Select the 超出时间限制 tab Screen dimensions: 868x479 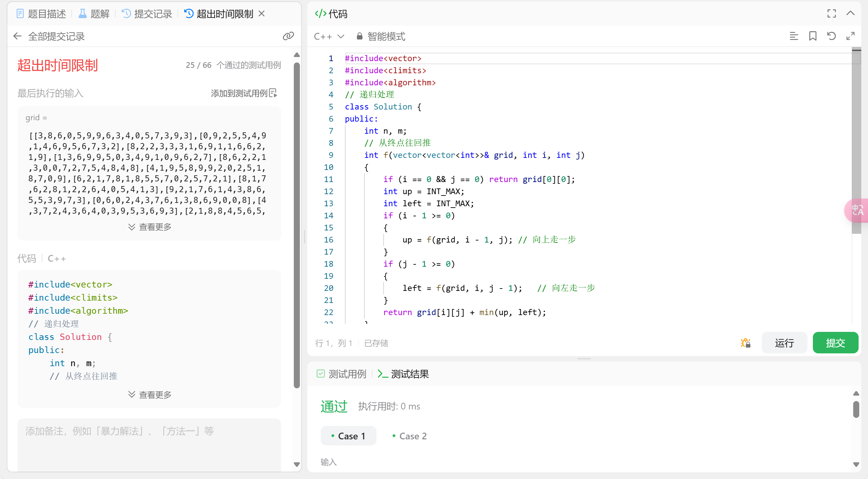point(219,14)
